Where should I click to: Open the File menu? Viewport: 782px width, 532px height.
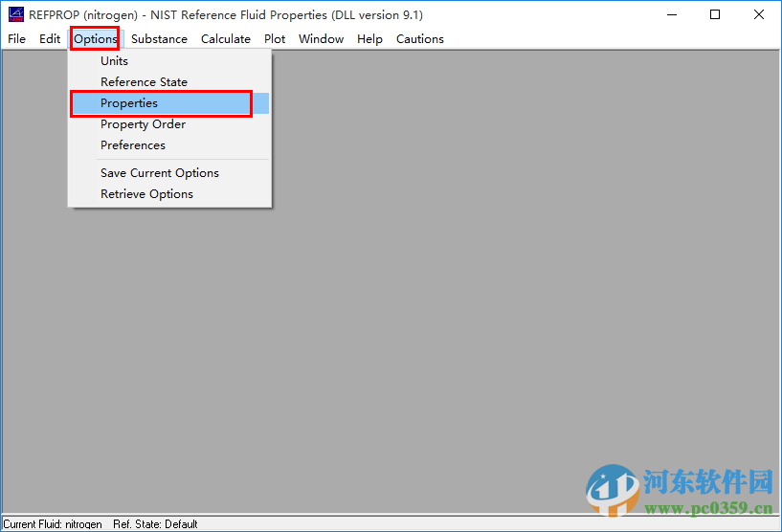16,39
